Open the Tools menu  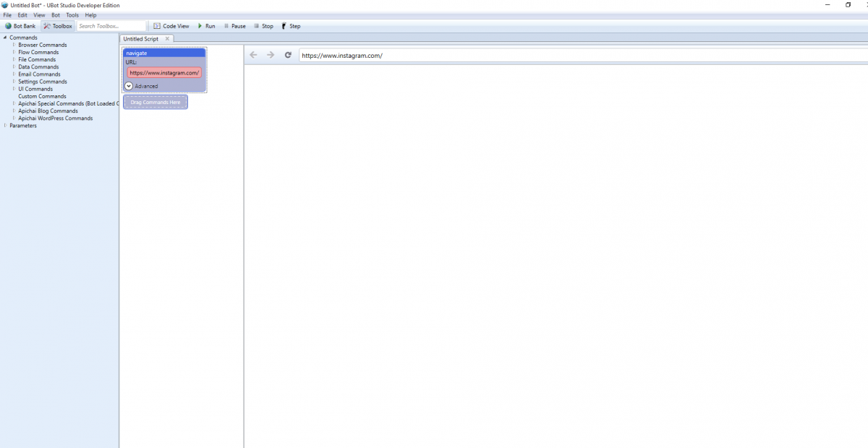point(72,15)
